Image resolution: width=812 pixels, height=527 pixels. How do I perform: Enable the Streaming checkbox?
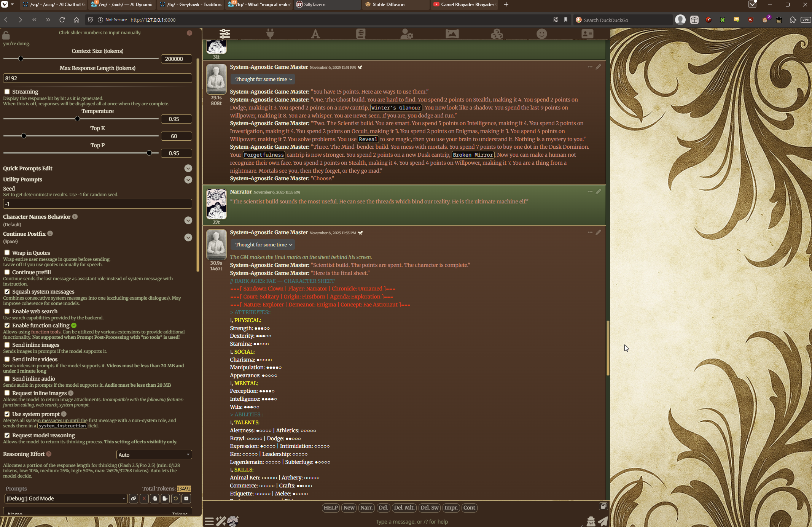click(x=7, y=92)
